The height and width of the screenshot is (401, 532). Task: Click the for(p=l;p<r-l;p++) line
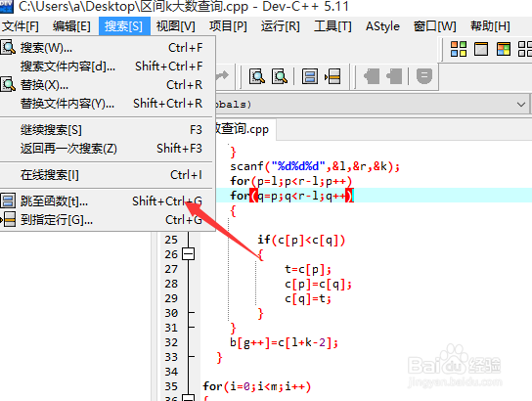291,181
